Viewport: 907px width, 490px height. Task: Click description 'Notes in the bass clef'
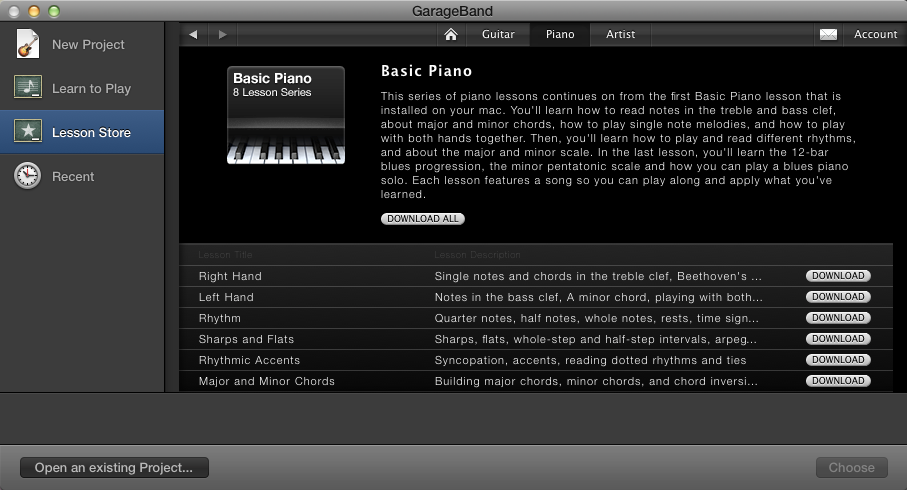(x=599, y=297)
